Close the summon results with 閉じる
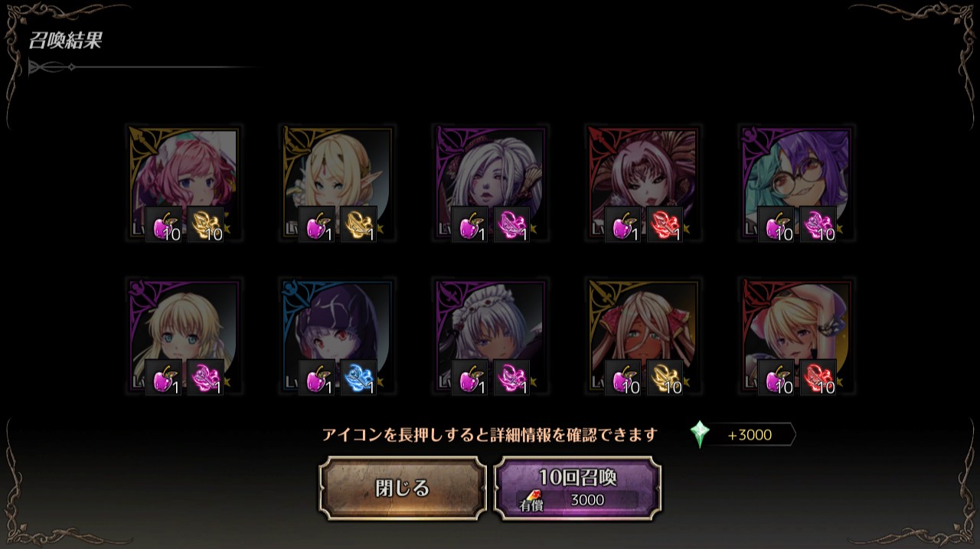The width and height of the screenshot is (980, 549). click(x=403, y=489)
